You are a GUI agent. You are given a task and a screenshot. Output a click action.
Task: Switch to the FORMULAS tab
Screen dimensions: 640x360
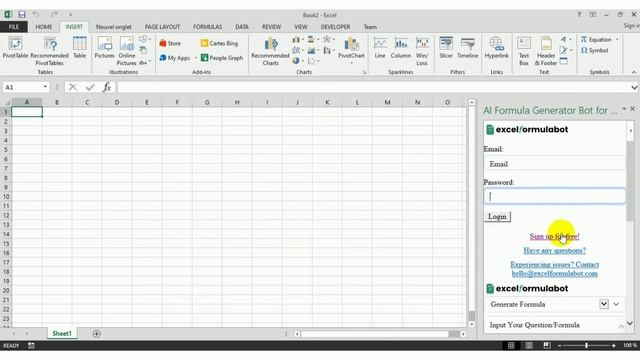207,27
